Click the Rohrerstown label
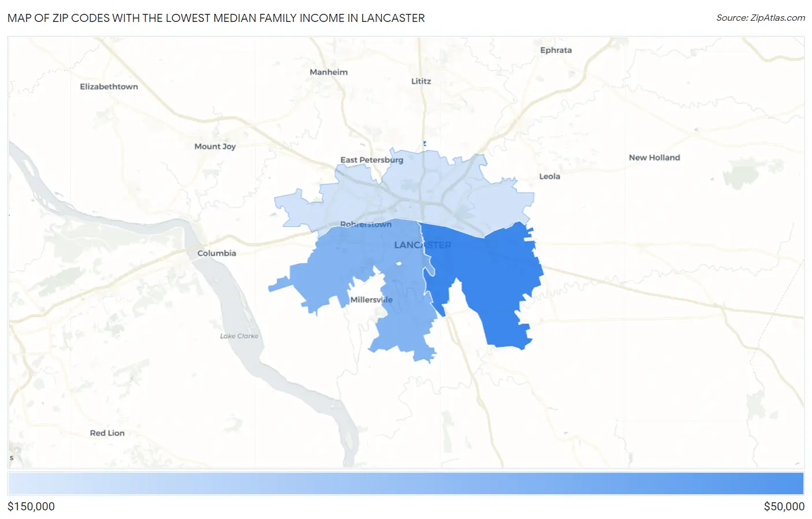 point(366,225)
